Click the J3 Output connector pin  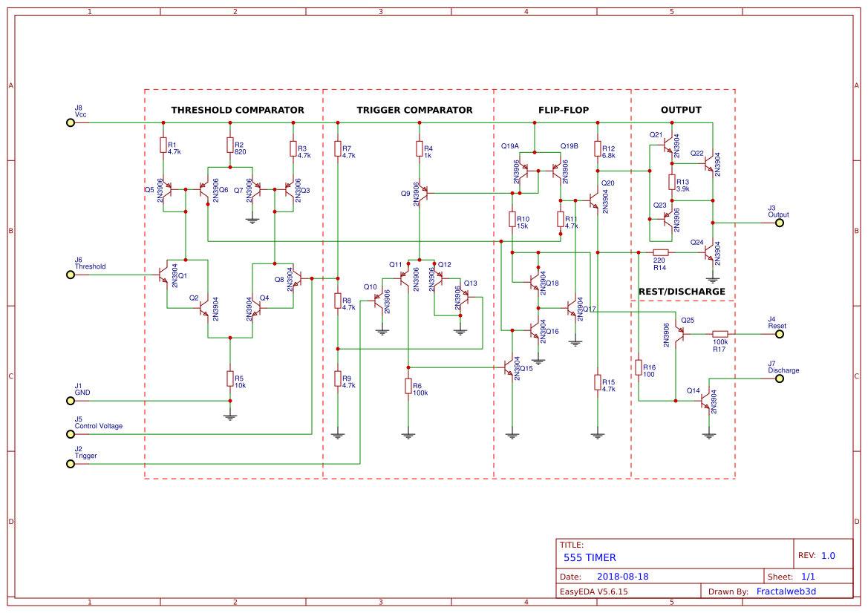[780, 223]
